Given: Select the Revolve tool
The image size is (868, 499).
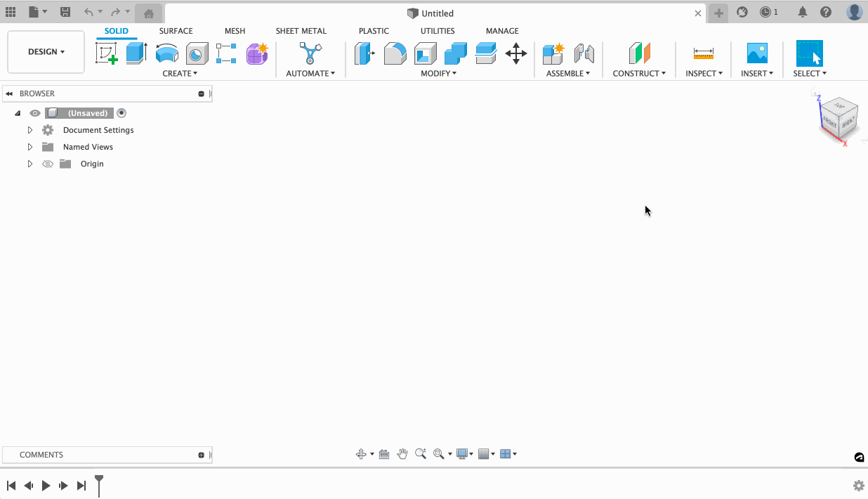Looking at the screenshot, I should click(166, 53).
